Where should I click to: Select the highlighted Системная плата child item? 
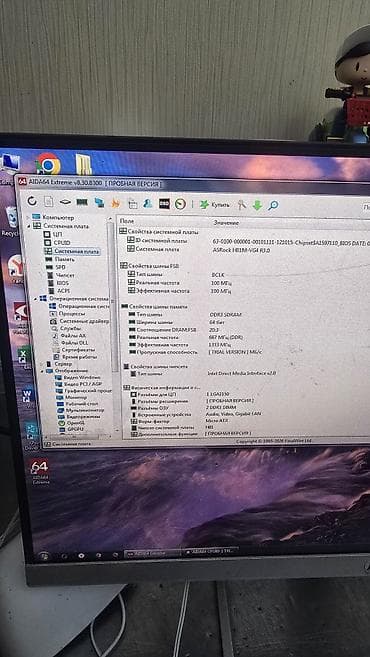pos(72,251)
